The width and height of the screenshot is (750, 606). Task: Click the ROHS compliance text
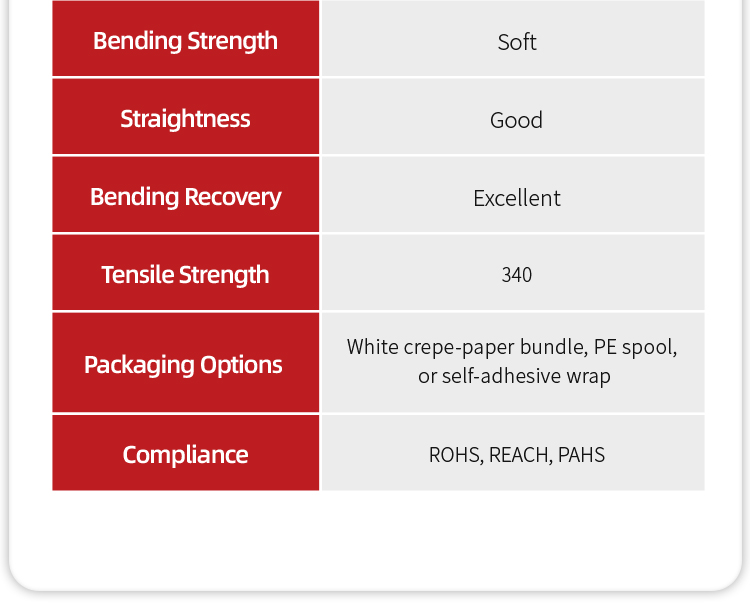click(x=456, y=455)
